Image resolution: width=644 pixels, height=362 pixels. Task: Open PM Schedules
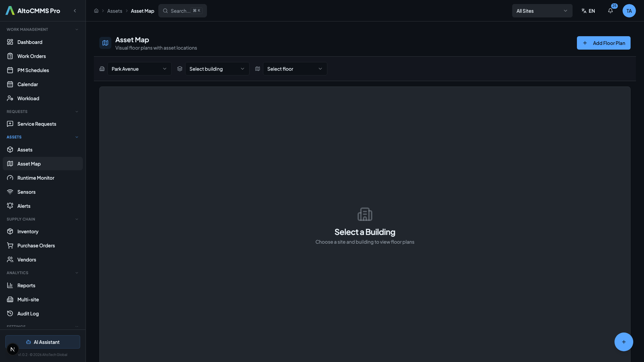click(33, 70)
